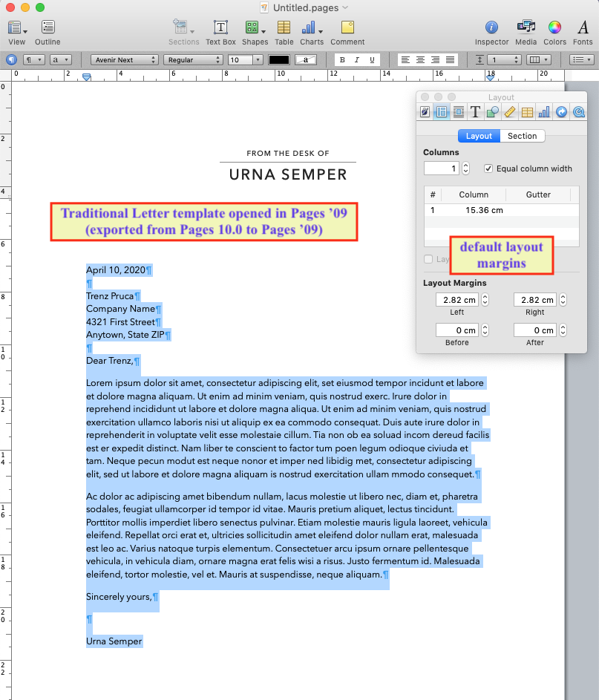The width and height of the screenshot is (599, 700).
Task: Click the Columns count stepper
Action: (x=465, y=169)
